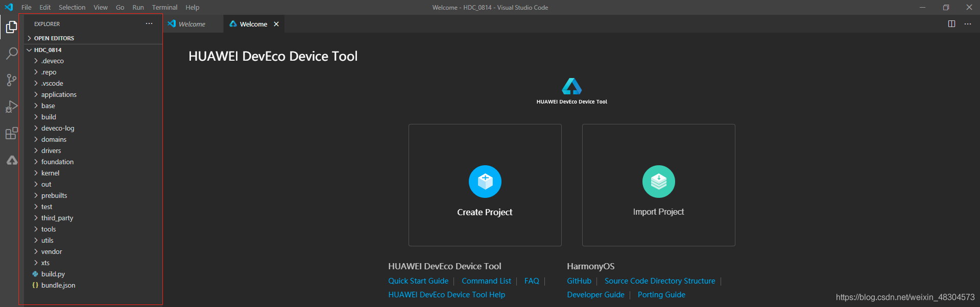Open the Terminal menu
Viewport: 980px width, 307px height.
pos(164,7)
